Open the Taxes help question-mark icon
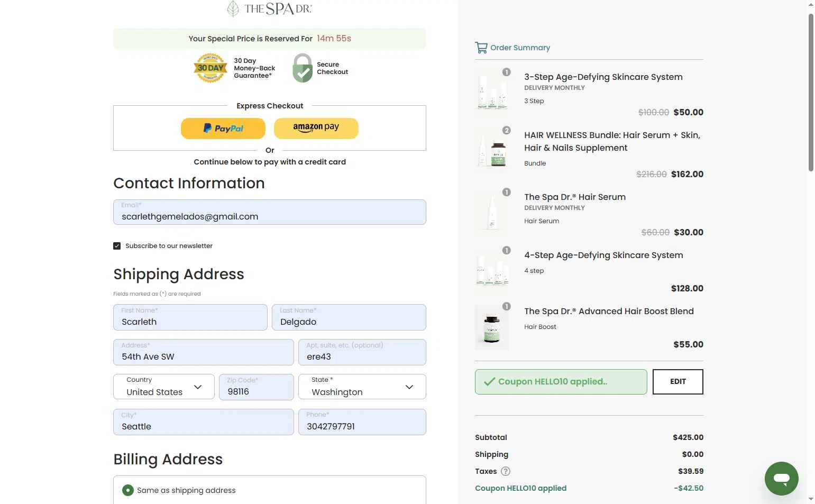The height and width of the screenshot is (504, 815). coord(506,471)
